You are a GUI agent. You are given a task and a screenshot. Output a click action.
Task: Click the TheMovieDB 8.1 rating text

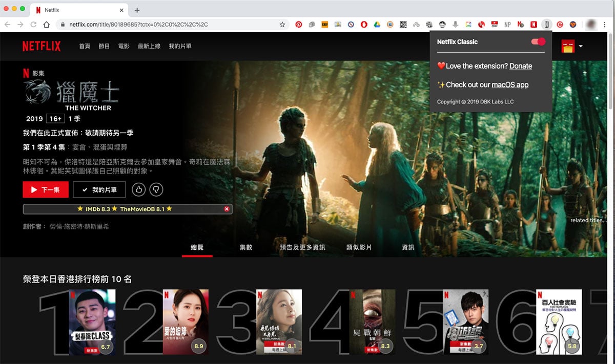pos(142,209)
